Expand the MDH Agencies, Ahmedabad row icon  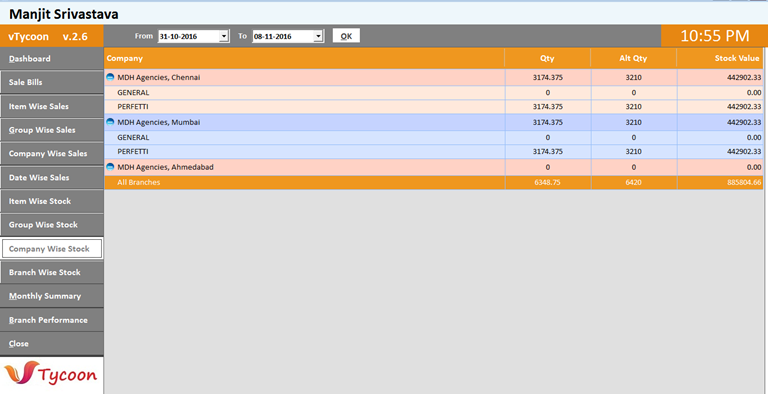click(x=110, y=167)
